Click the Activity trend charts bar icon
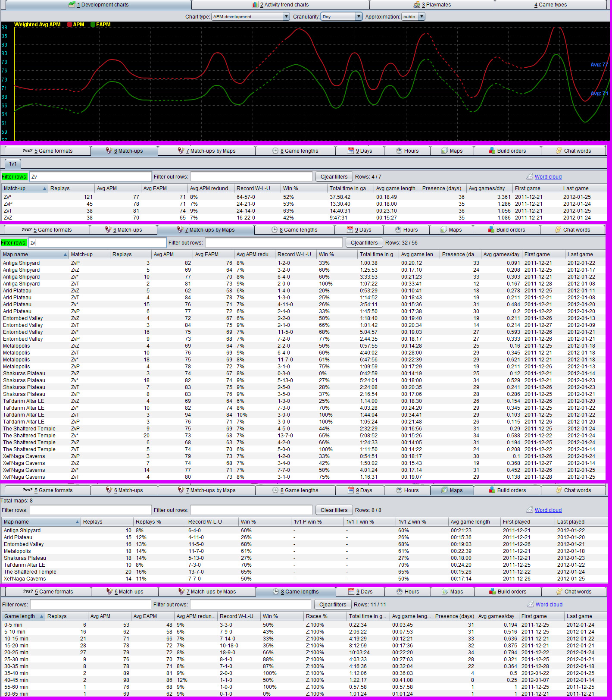Screen dimensions: 612x700 [x=255, y=4]
